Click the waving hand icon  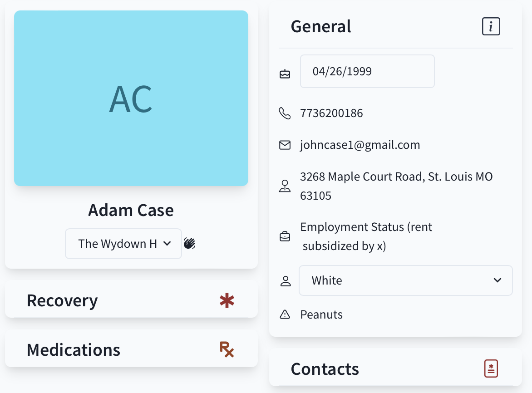[x=190, y=243]
